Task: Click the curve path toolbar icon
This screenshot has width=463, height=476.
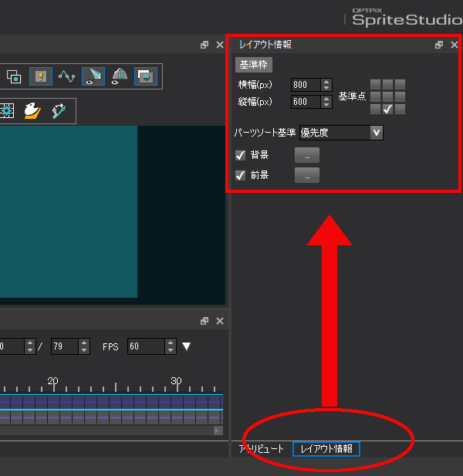Action: [x=67, y=76]
